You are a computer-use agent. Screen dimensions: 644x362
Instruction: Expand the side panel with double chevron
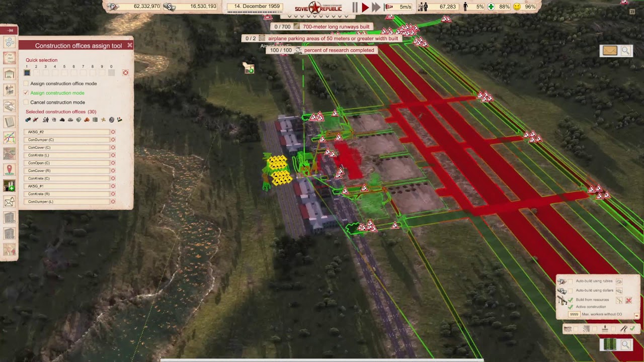click(632, 11)
